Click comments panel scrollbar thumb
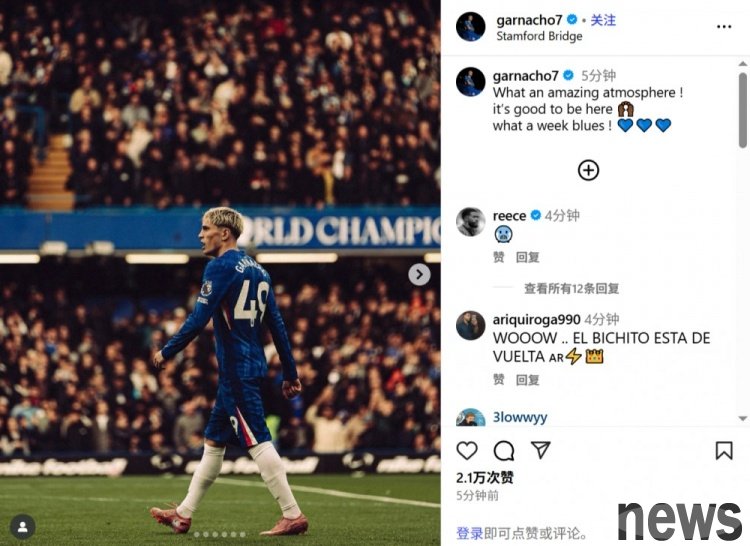The width and height of the screenshot is (750, 546). pos(743,109)
